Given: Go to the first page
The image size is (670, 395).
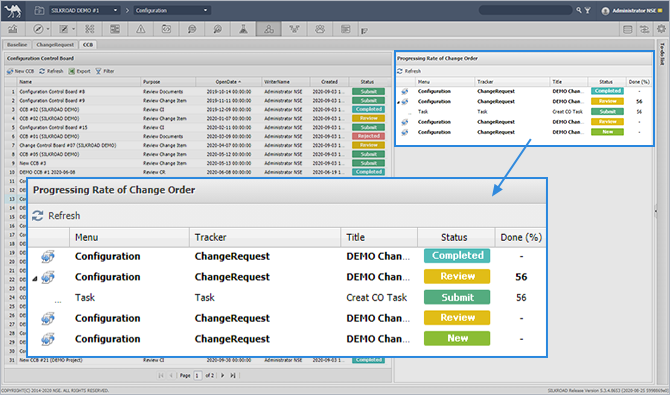Looking at the screenshot, I should point(161,375).
